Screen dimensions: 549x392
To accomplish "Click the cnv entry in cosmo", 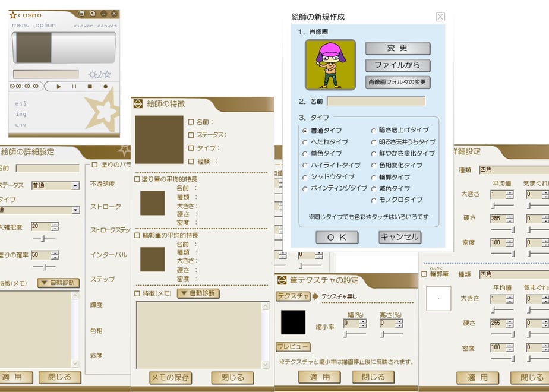I will pos(21,125).
